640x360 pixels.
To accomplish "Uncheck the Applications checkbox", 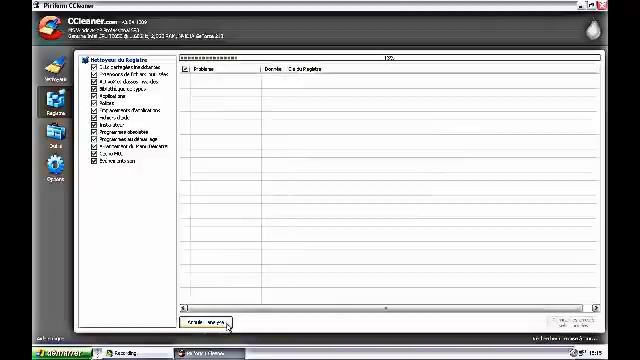I will click(94, 96).
